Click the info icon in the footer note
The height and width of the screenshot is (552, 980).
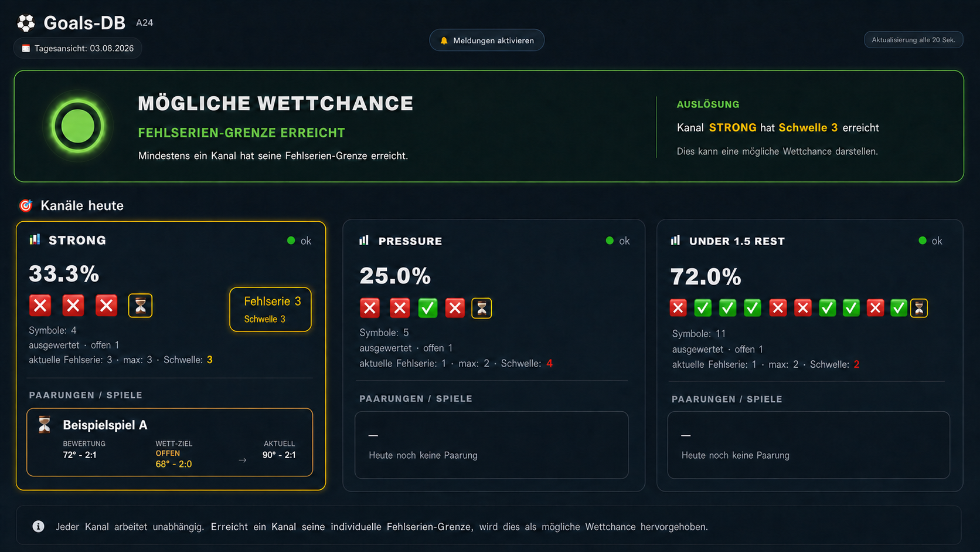(39, 526)
